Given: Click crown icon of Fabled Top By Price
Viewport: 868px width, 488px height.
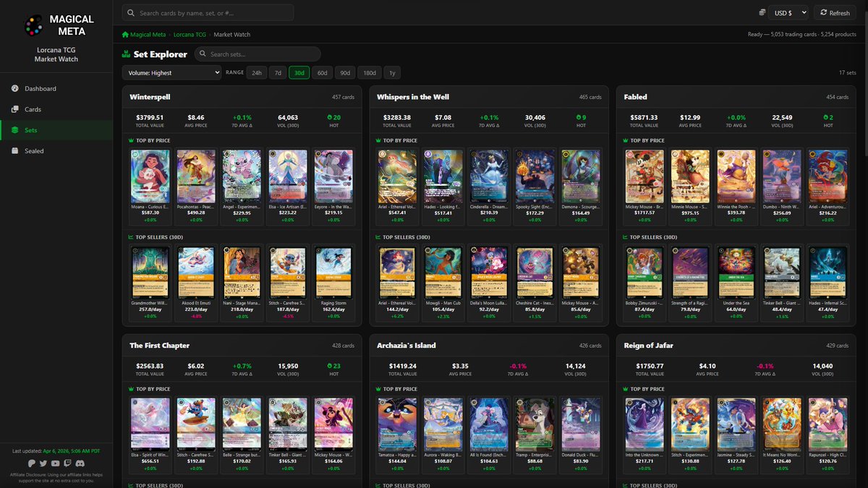Looking at the screenshot, I should 626,140.
